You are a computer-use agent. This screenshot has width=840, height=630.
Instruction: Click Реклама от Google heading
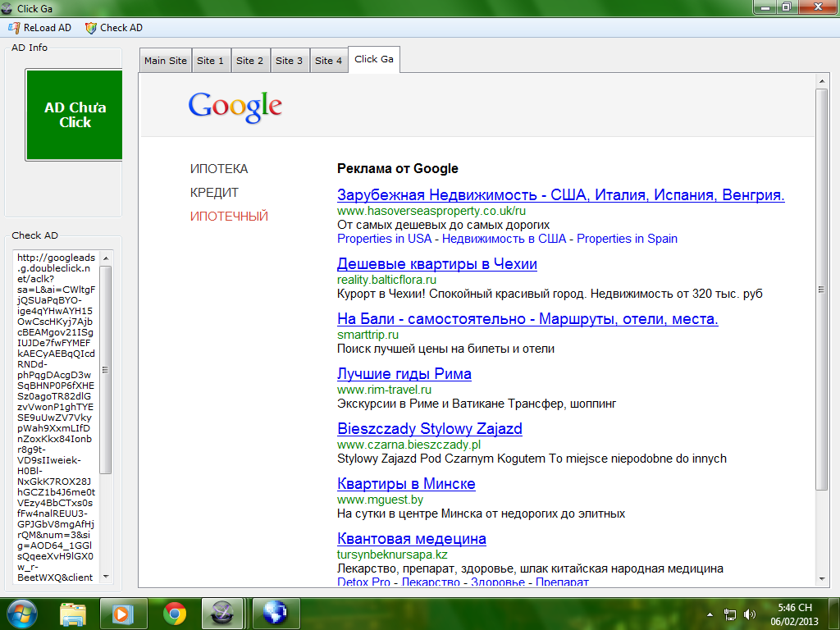(398, 169)
